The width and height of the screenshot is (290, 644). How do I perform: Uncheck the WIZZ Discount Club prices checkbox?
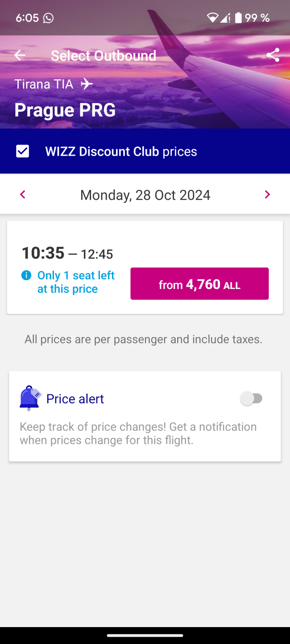tap(23, 151)
